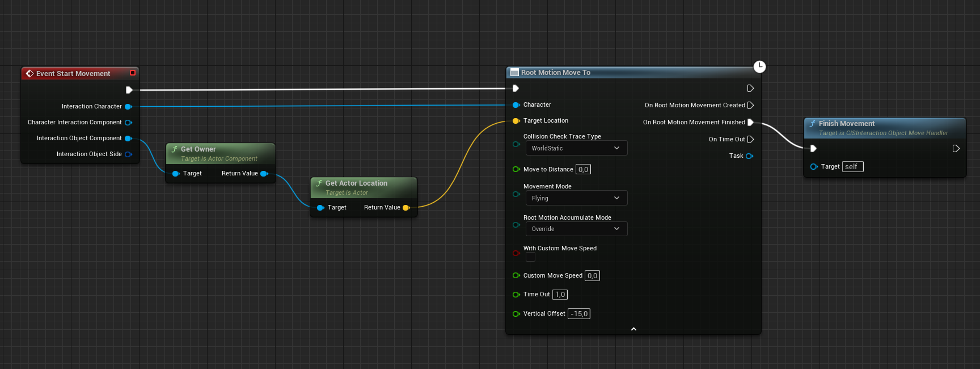Click the Get Actor Location Target pin
The image size is (980, 369).
(x=320, y=208)
